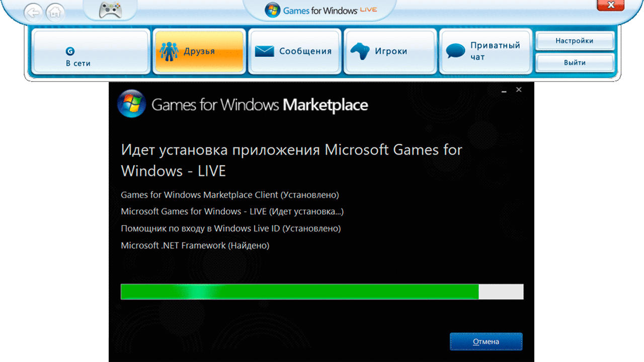This screenshot has height=362, width=644.
Task: Close the Marketplace installer window
Action: click(x=519, y=89)
